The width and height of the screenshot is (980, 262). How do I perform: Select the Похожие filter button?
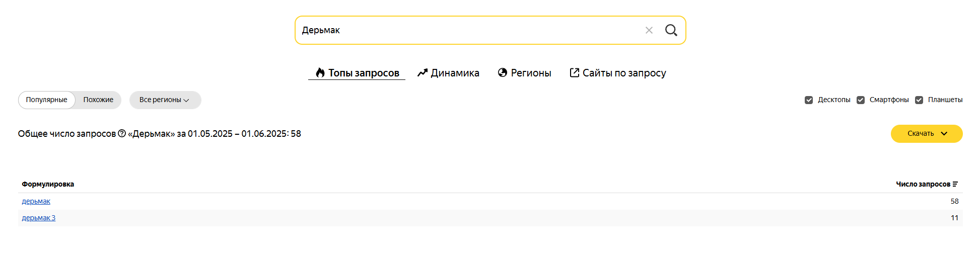(98, 100)
